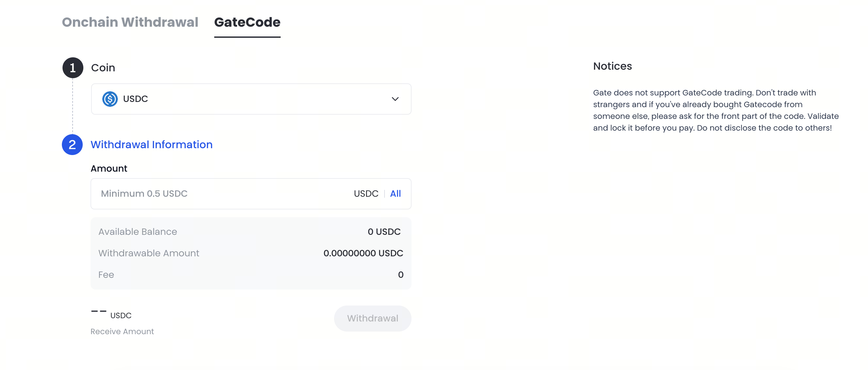Click the Available Balance value 0 USDC
Image resolution: width=868 pixels, height=370 pixels.
pyautogui.click(x=384, y=232)
